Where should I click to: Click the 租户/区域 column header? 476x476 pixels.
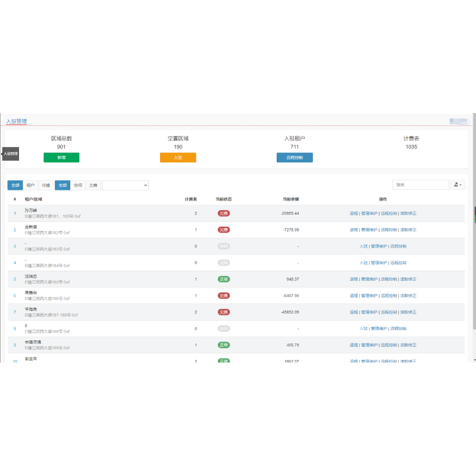point(33,199)
